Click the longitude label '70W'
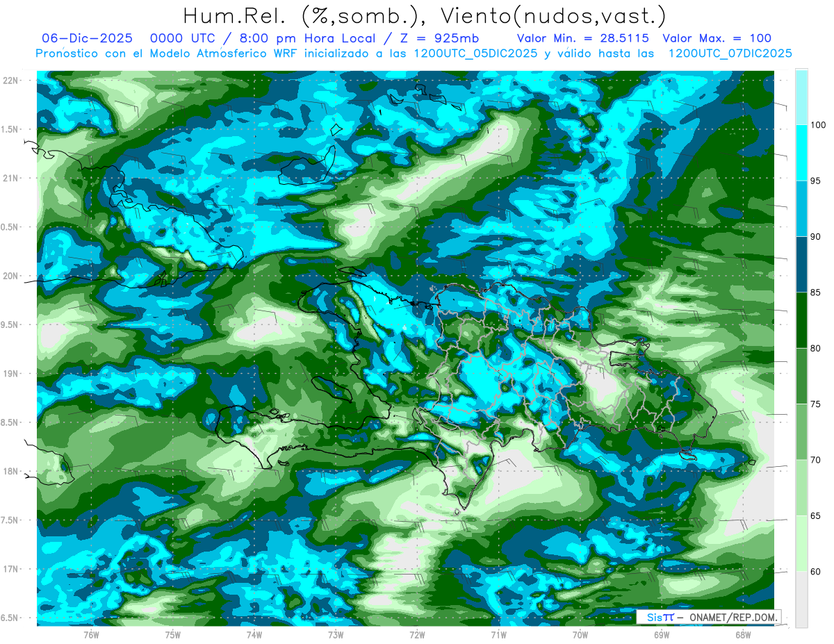 point(580,635)
